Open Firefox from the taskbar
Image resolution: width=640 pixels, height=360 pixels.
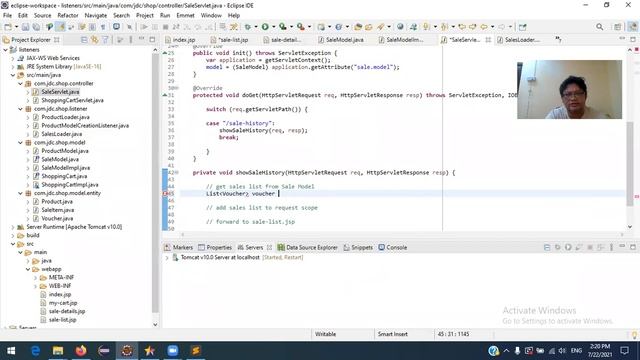tap(81, 351)
